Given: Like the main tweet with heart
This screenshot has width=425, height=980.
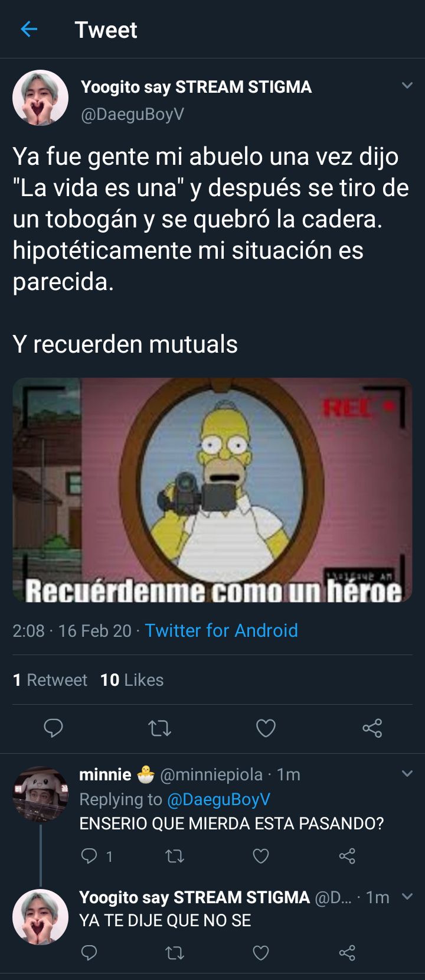Looking at the screenshot, I should (266, 728).
